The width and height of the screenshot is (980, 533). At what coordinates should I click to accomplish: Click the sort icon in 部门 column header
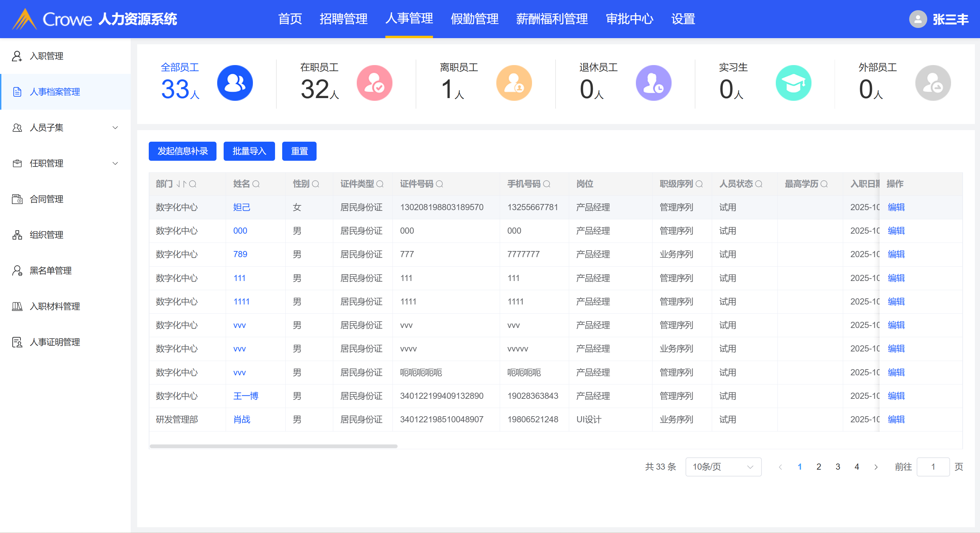click(x=181, y=184)
